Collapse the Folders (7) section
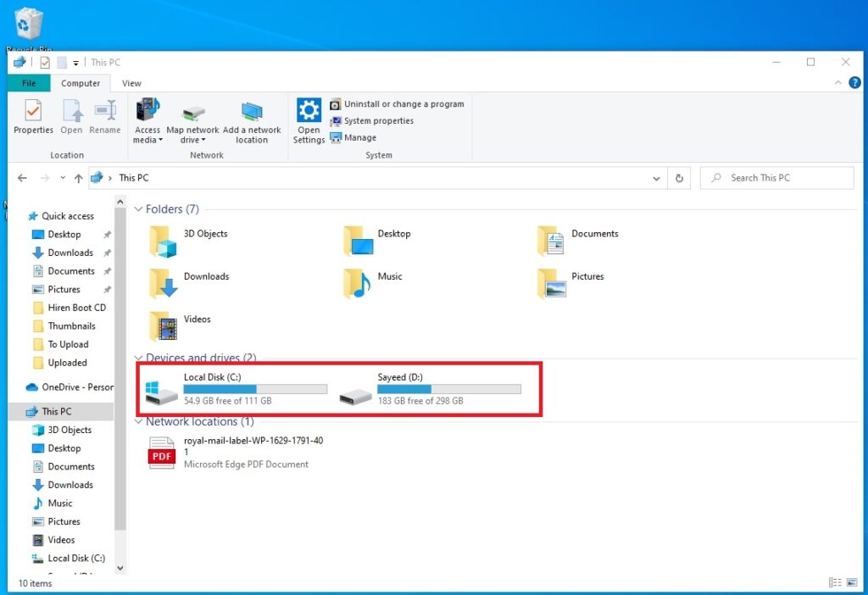The image size is (868, 595). [x=139, y=209]
